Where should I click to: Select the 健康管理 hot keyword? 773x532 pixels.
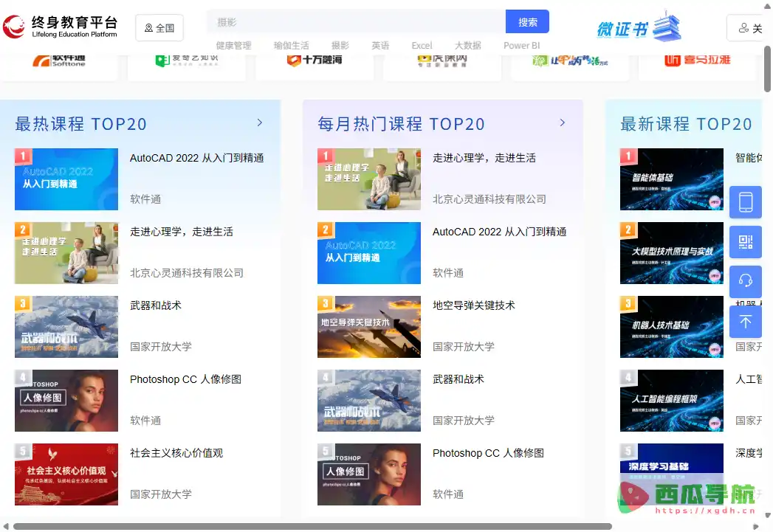pyautogui.click(x=234, y=45)
